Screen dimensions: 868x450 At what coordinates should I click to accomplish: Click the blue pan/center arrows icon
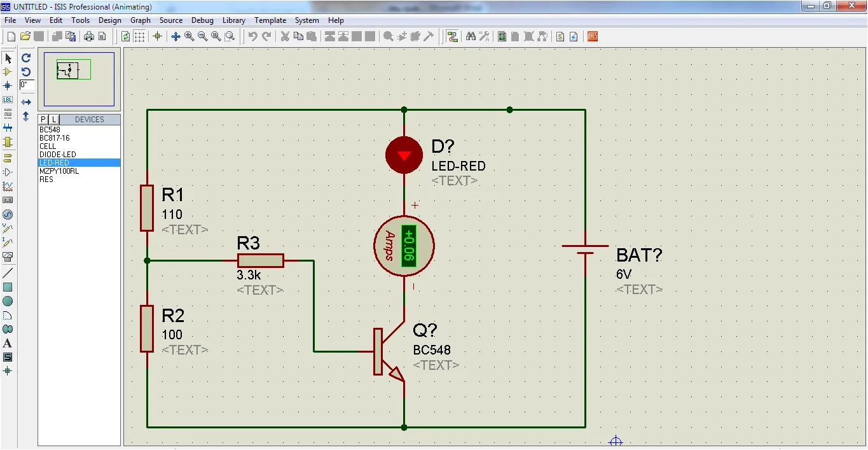(x=176, y=36)
